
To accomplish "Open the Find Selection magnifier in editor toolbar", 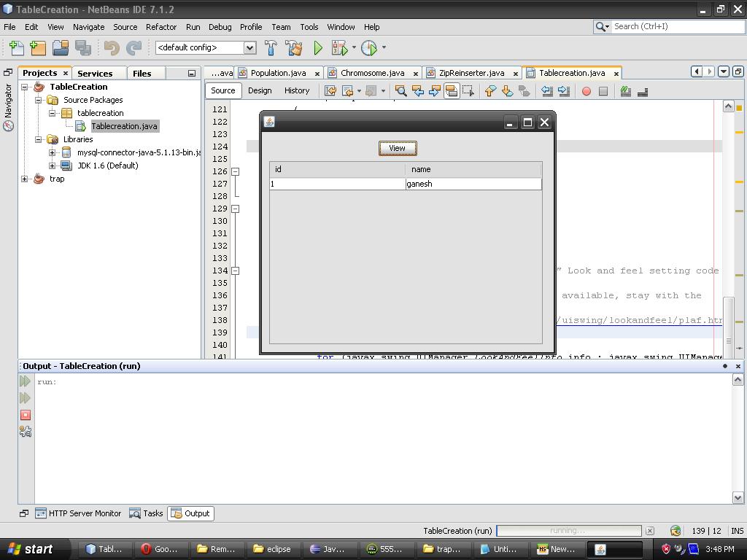I will click(400, 91).
